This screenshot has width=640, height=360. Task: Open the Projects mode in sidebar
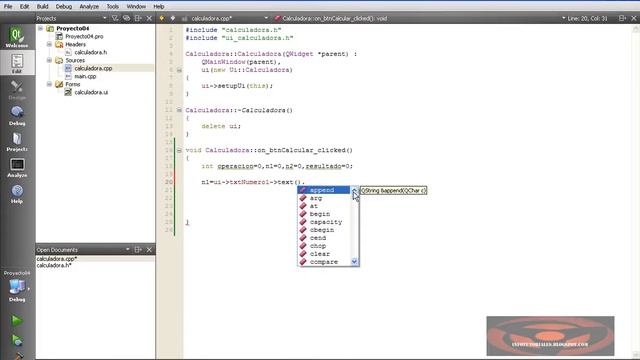pyautogui.click(x=17, y=142)
